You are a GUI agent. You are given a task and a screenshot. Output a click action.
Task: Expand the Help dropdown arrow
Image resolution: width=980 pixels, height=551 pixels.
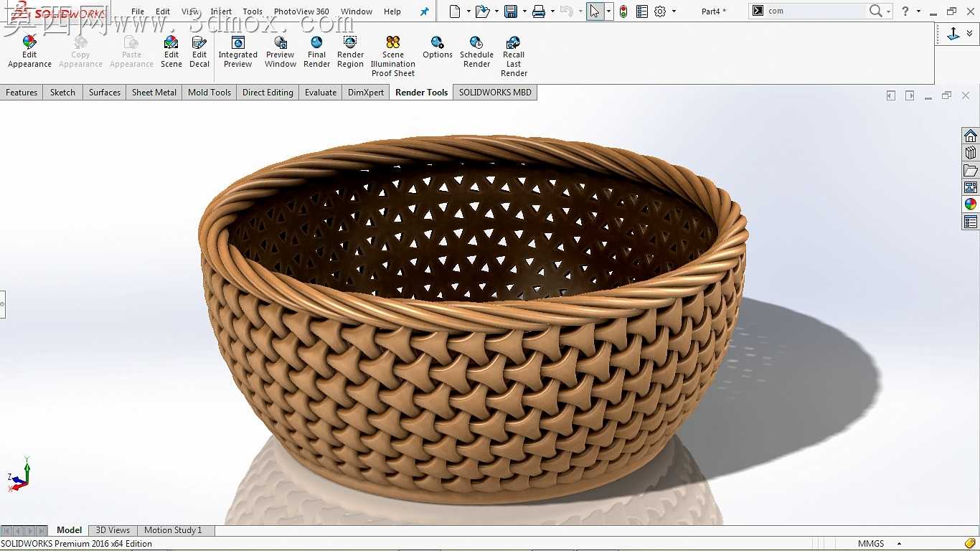918,11
